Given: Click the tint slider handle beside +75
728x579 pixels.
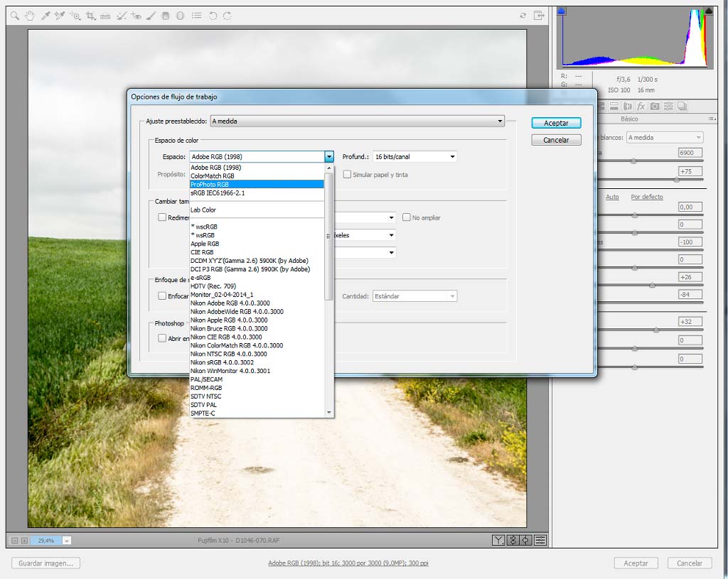Looking at the screenshot, I should (677, 180).
